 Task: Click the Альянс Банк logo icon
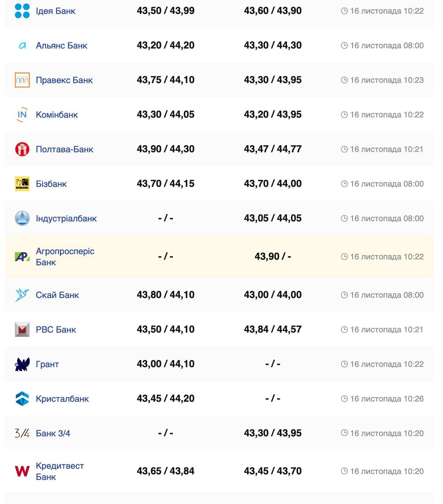[22, 46]
